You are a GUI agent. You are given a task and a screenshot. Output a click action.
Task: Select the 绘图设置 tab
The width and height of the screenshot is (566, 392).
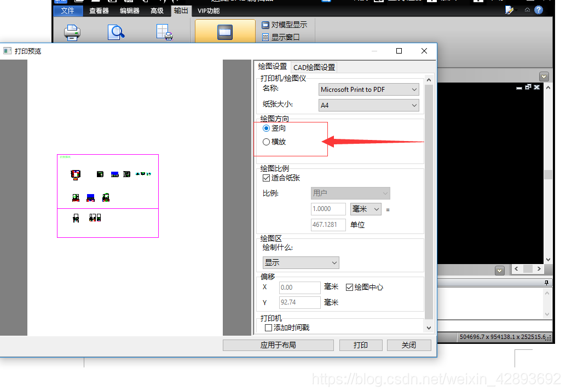(272, 67)
